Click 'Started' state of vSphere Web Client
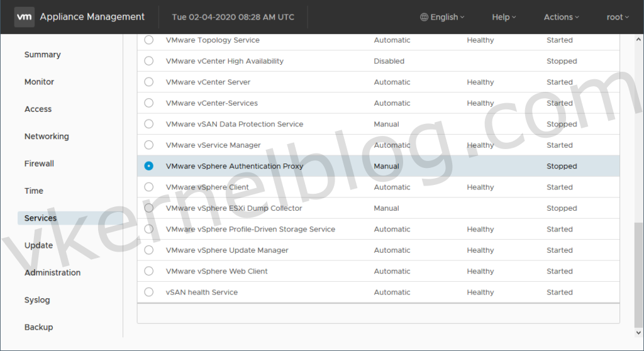The height and width of the screenshot is (351, 644). click(560, 271)
